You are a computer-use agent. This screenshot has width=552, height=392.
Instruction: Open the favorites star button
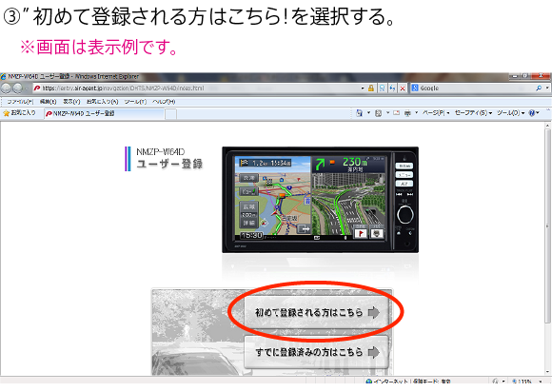[x=19, y=113]
